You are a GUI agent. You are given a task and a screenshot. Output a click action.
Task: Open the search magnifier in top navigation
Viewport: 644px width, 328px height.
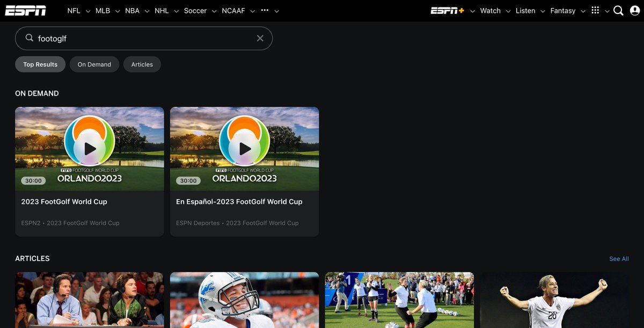click(x=618, y=11)
